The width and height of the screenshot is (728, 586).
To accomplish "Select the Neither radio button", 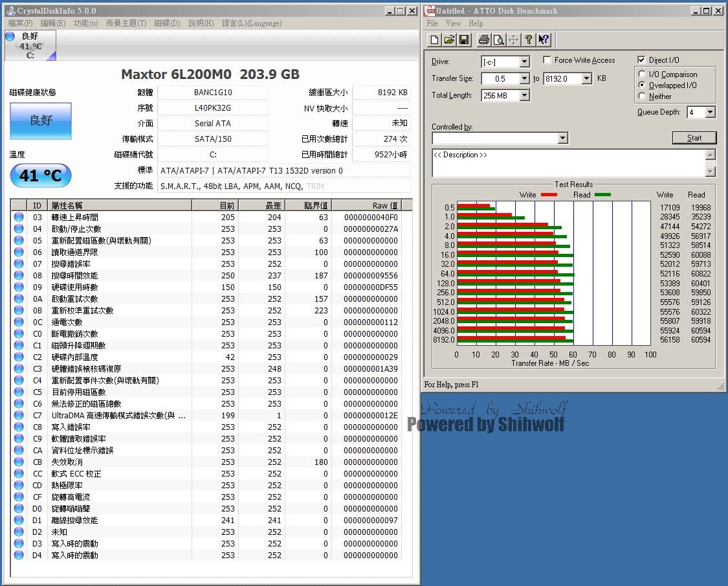I will [x=642, y=96].
